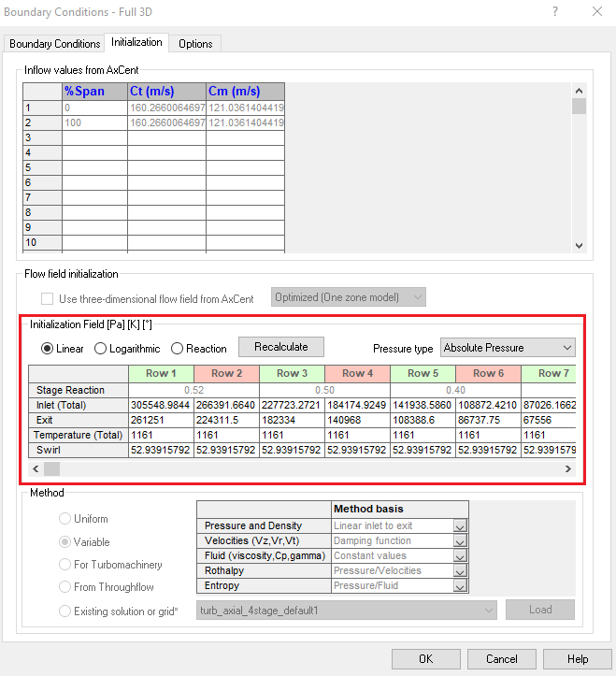The image size is (616, 676).
Task: Click the Method basis column header
Action: pos(399,510)
